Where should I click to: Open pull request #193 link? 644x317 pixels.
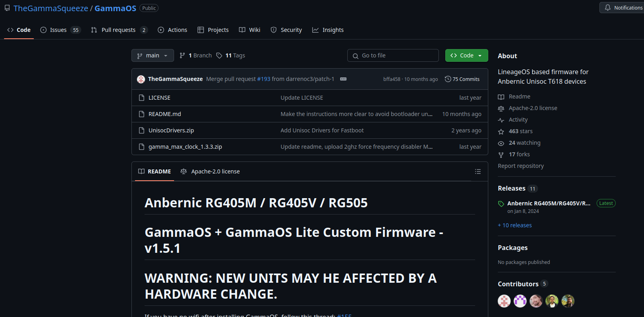[x=264, y=79]
